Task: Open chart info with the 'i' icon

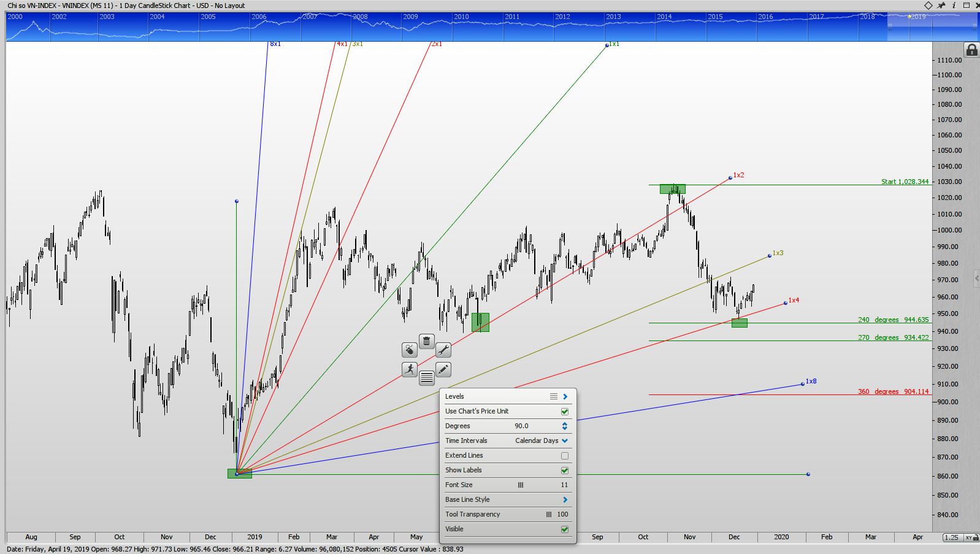Action: click(954, 6)
